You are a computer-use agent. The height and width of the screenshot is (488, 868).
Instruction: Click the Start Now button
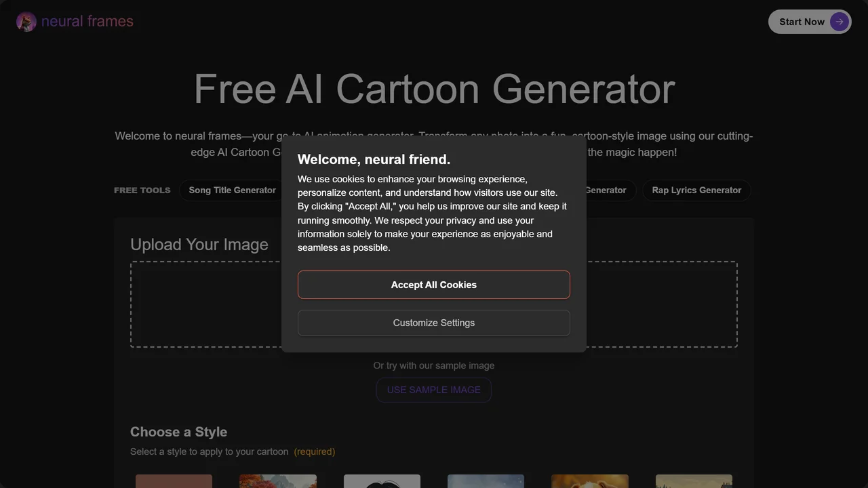pos(810,22)
